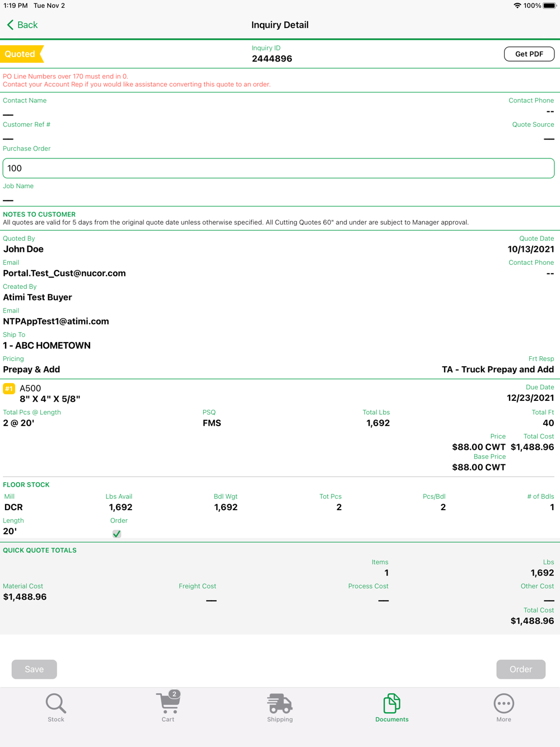Tap the Quoted status flag

pyautogui.click(x=21, y=54)
